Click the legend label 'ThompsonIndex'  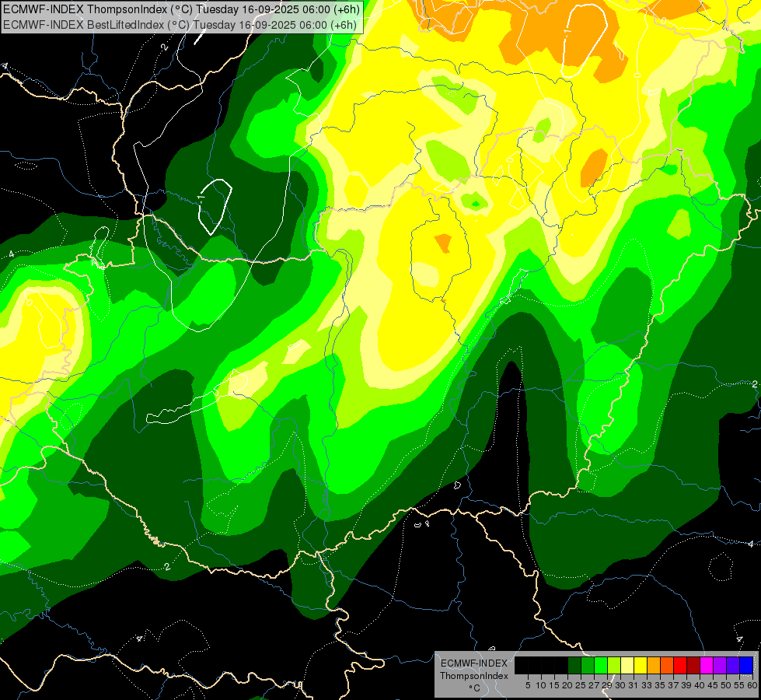[x=474, y=676]
